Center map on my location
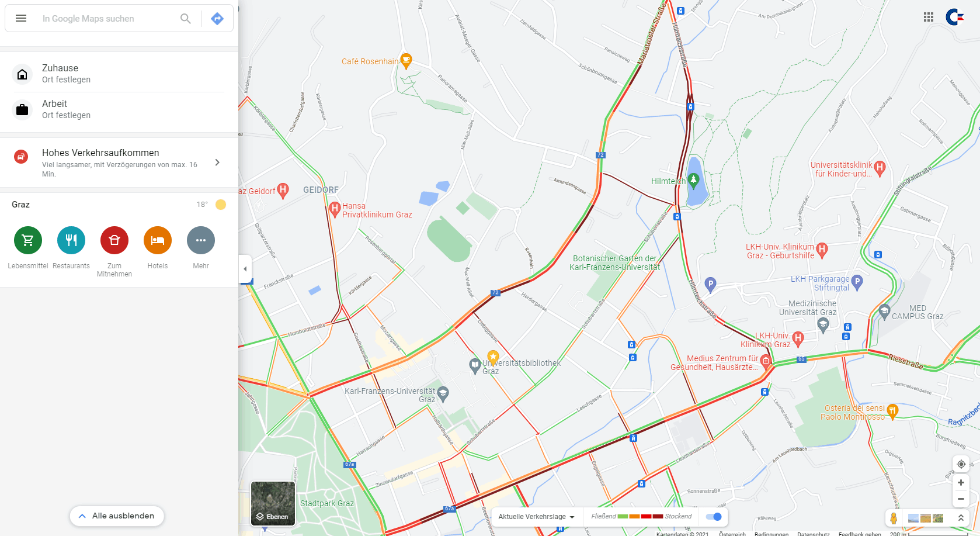The width and height of the screenshot is (980, 536). tap(961, 464)
